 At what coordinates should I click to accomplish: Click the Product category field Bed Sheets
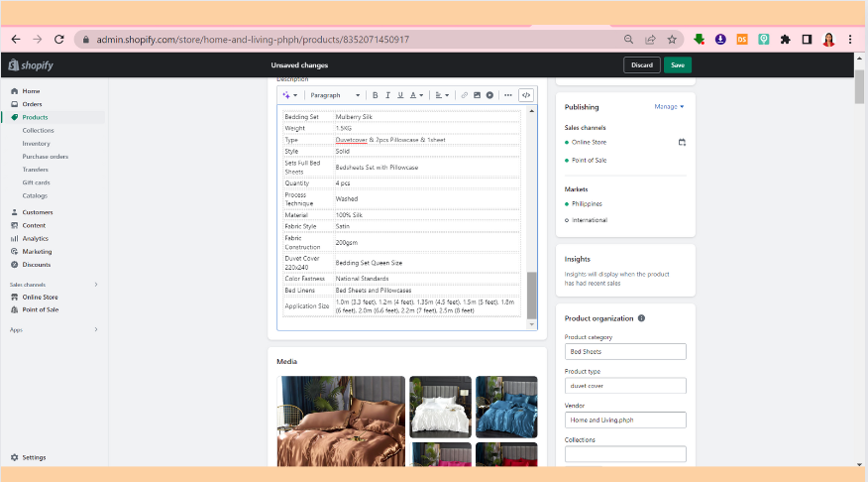pyautogui.click(x=625, y=352)
